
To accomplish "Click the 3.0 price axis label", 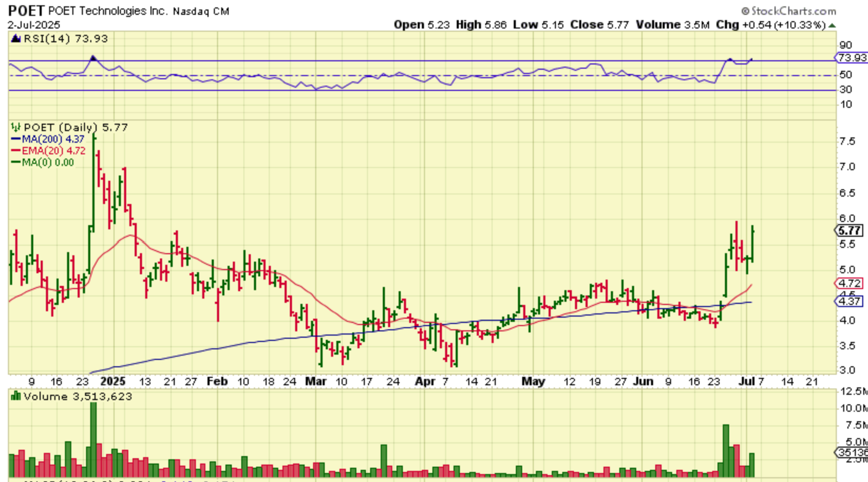I will point(847,370).
